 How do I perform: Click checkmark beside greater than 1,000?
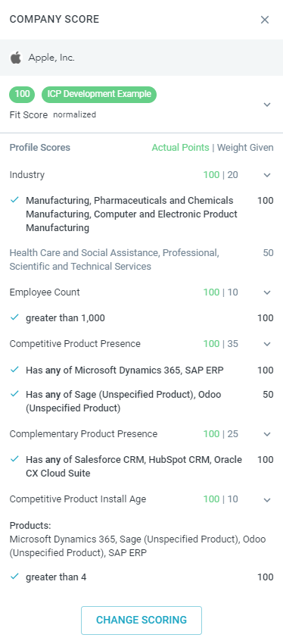15,317
